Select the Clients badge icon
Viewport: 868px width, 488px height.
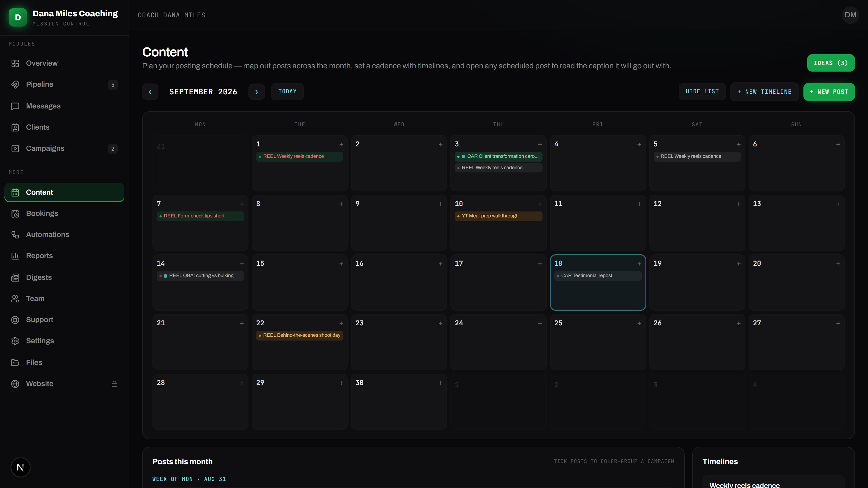pyautogui.click(x=15, y=127)
